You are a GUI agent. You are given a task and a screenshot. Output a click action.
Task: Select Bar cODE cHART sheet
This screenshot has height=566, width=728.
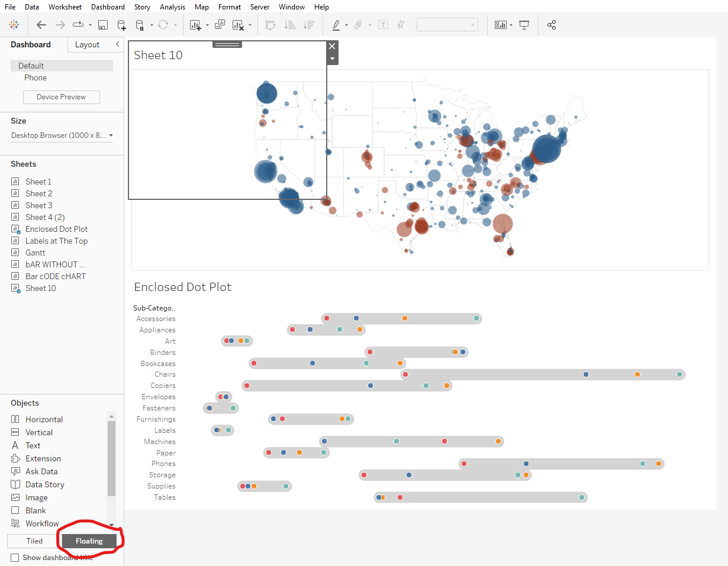(55, 276)
